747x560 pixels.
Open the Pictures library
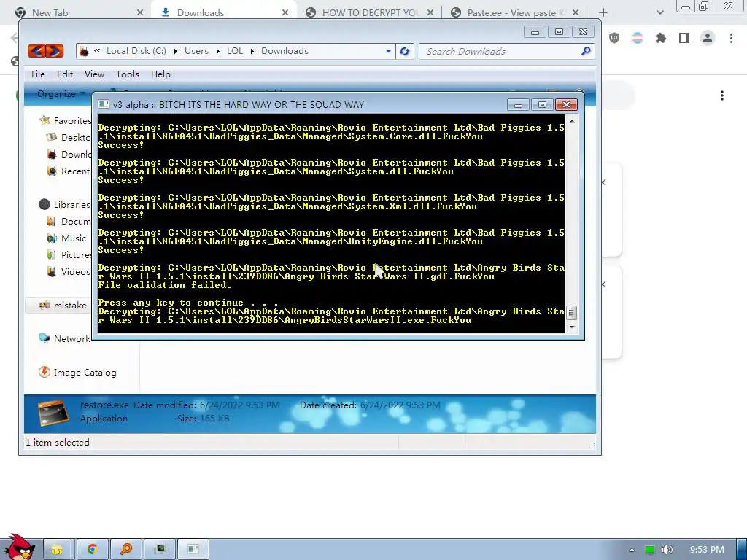pyautogui.click(x=69, y=254)
